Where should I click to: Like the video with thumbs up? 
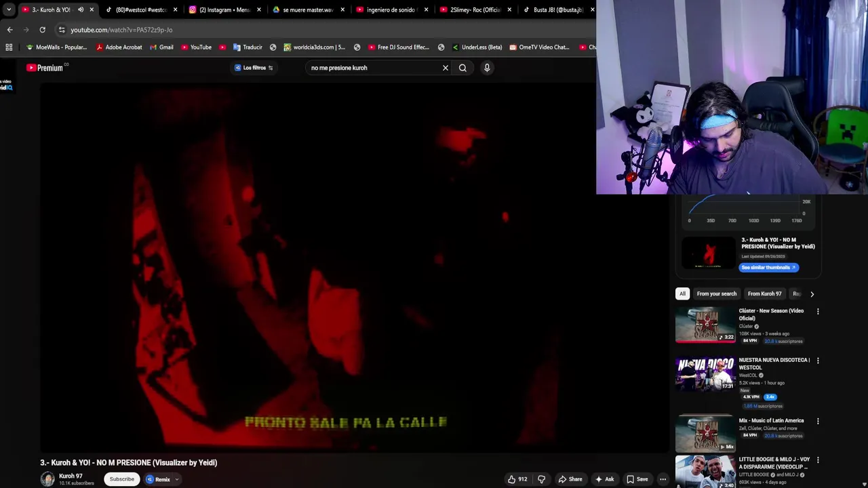[517, 479]
